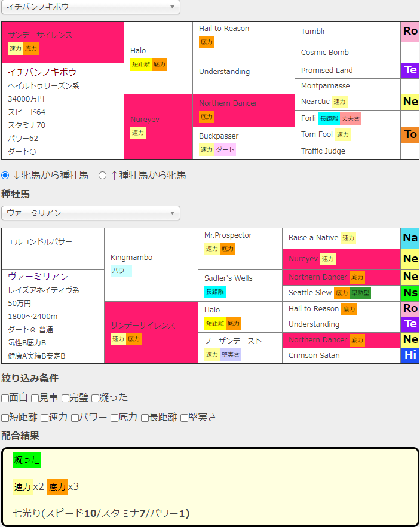420x527 pixels.
Task: Tick the 長距離 filter checkbox
Action: tap(145, 418)
